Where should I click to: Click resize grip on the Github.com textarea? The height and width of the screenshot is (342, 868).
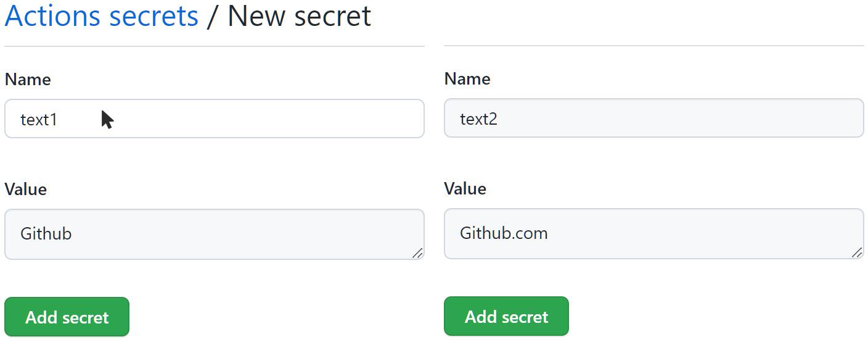(x=856, y=252)
